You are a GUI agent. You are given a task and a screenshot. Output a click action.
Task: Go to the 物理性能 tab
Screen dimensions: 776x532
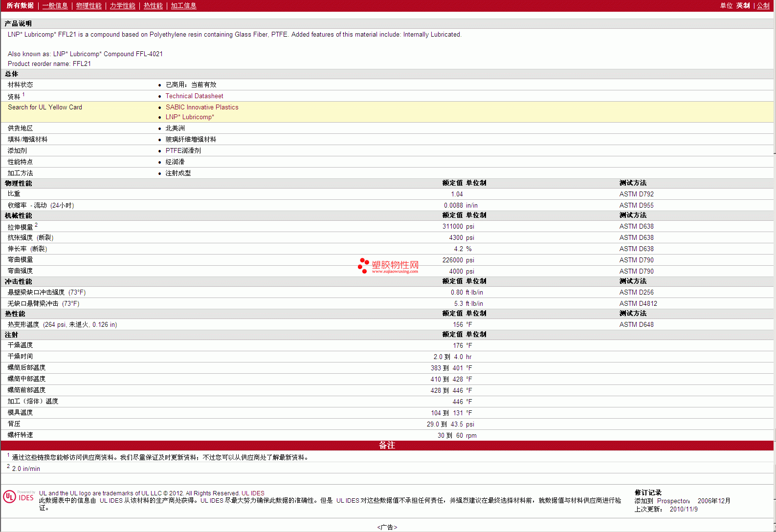89,6
